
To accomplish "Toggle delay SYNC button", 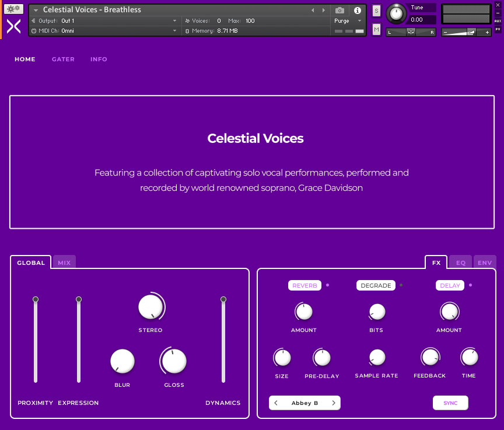I will 450,403.
